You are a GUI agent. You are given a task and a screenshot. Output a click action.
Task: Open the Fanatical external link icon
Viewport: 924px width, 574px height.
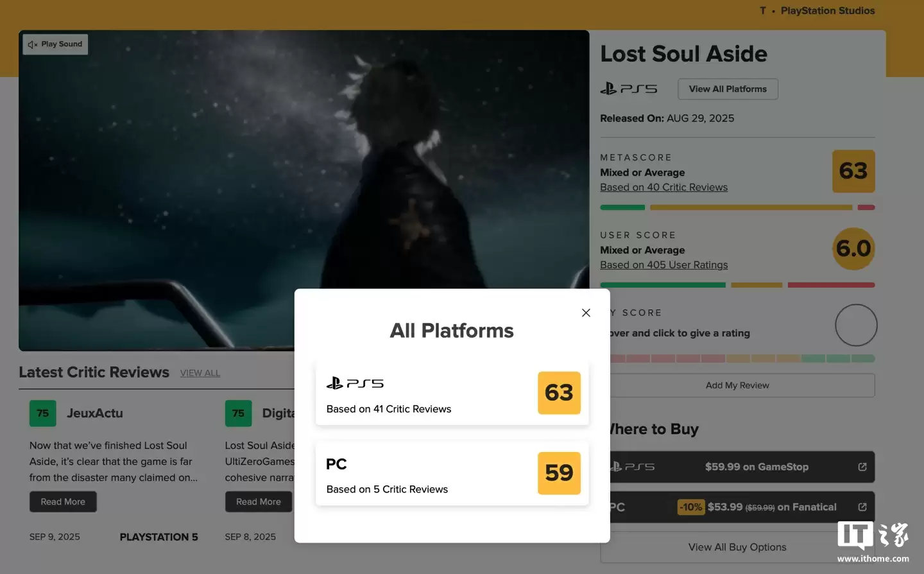point(862,507)
